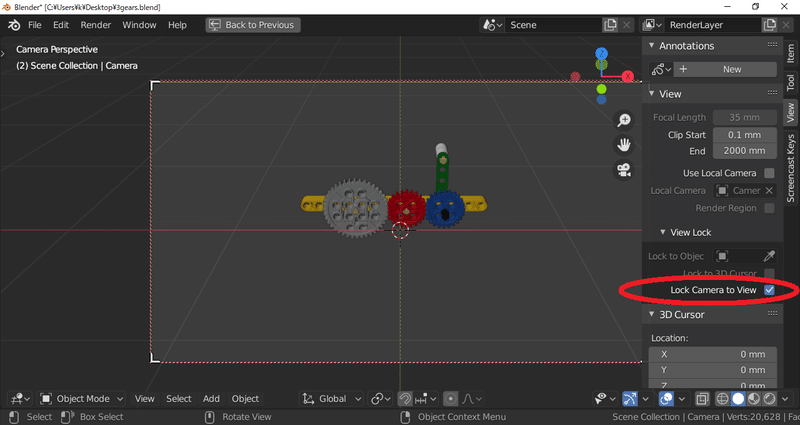
Task: Click the red X axis gizmo ball
Action: click(628, 77)
